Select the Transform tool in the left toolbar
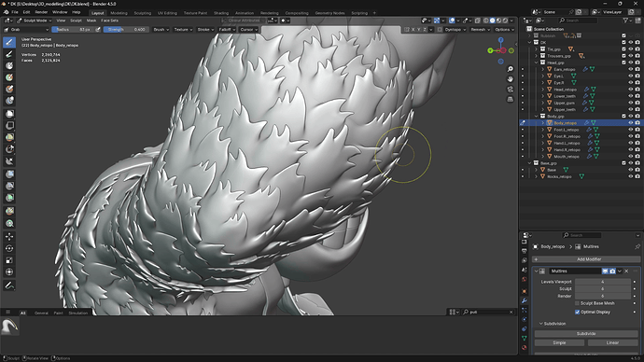The width and height of the screenshot is (644, 362). [x=9, y=271]
